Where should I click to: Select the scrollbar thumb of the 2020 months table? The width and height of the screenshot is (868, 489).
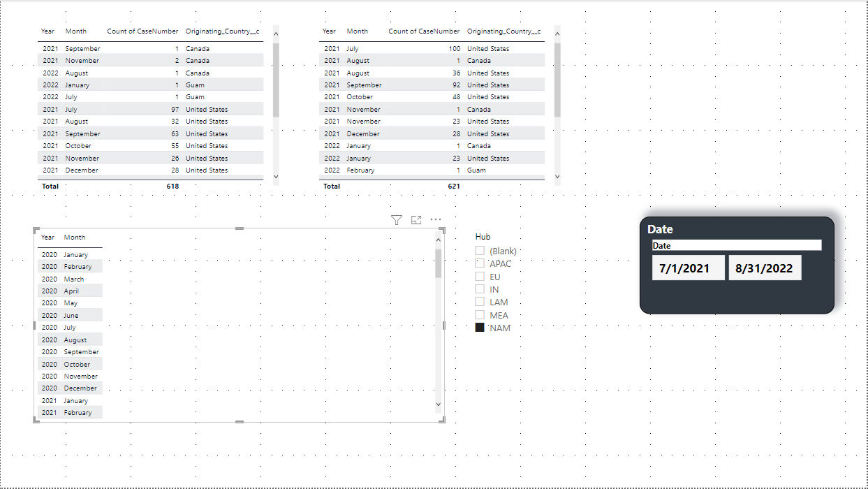439,263
